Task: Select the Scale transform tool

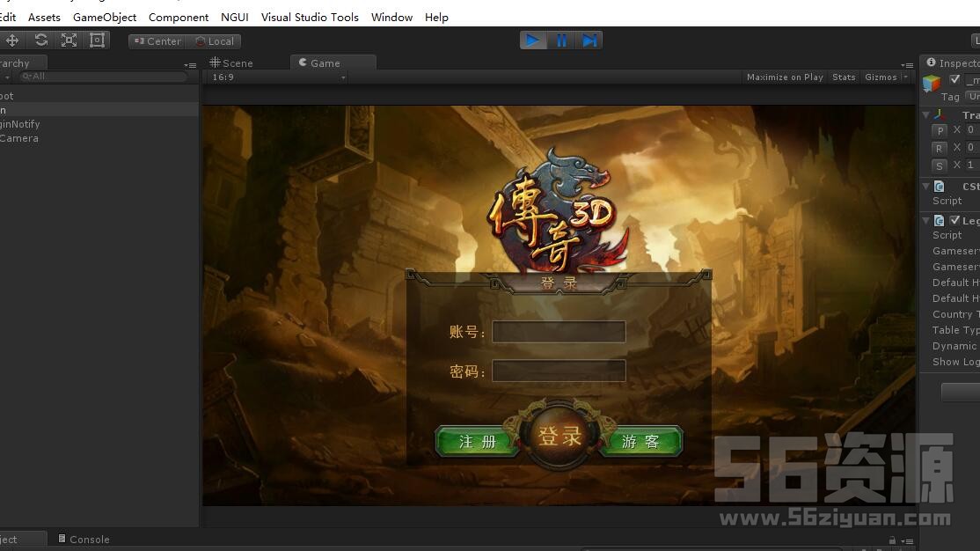Action: click(x=69, y=40)
